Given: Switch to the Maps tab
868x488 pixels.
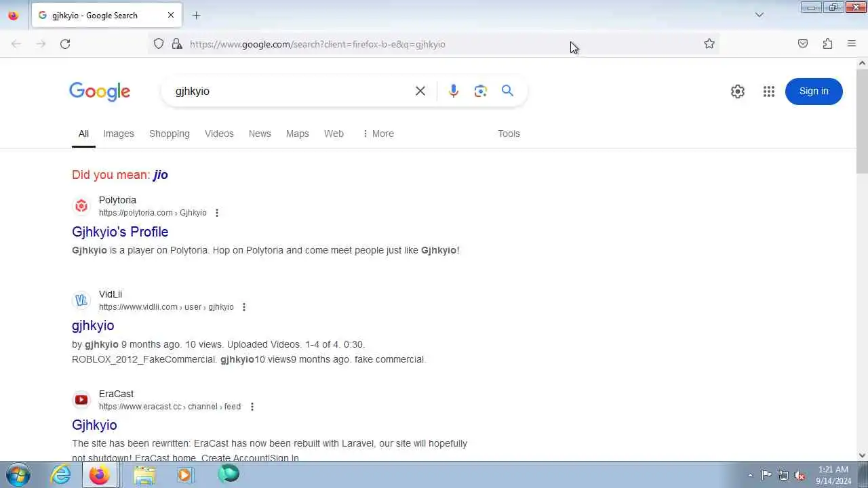Looking at the screenshot, I should 297,134.
